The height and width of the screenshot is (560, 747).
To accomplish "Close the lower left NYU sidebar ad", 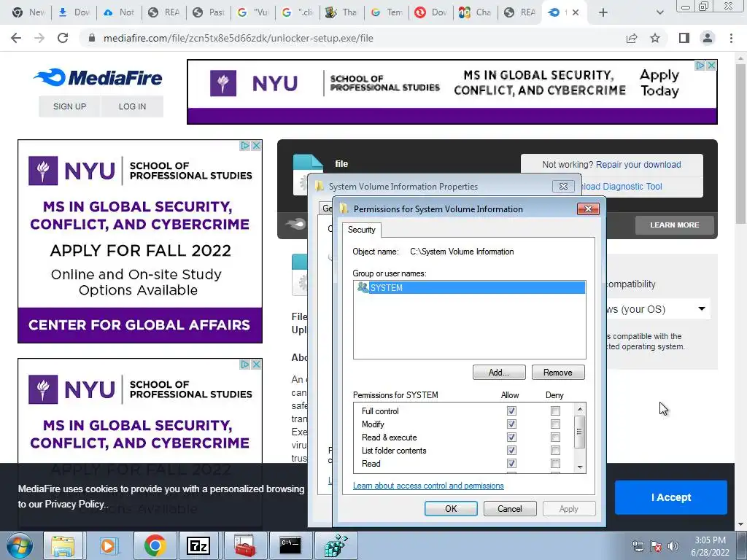I will (x=256, y=365).
